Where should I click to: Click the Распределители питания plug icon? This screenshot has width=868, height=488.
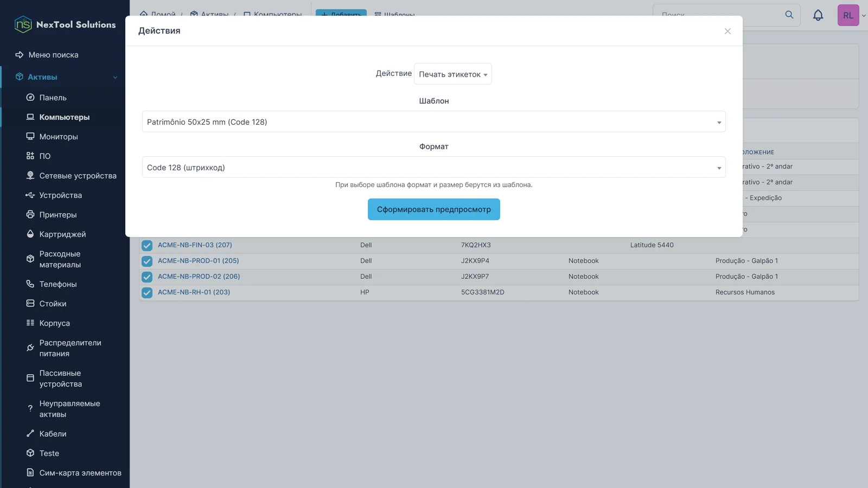click(x=30, y=348)
